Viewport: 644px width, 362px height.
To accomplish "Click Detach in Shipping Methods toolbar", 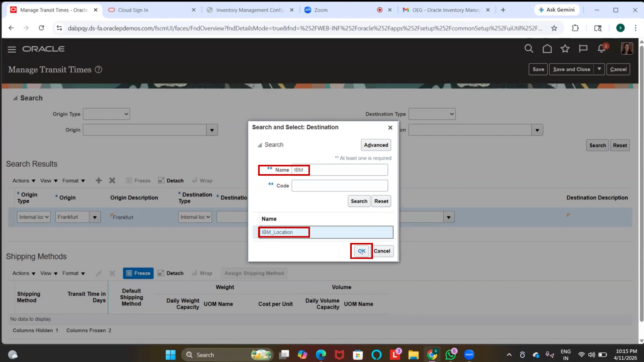I will click(171, 273).
